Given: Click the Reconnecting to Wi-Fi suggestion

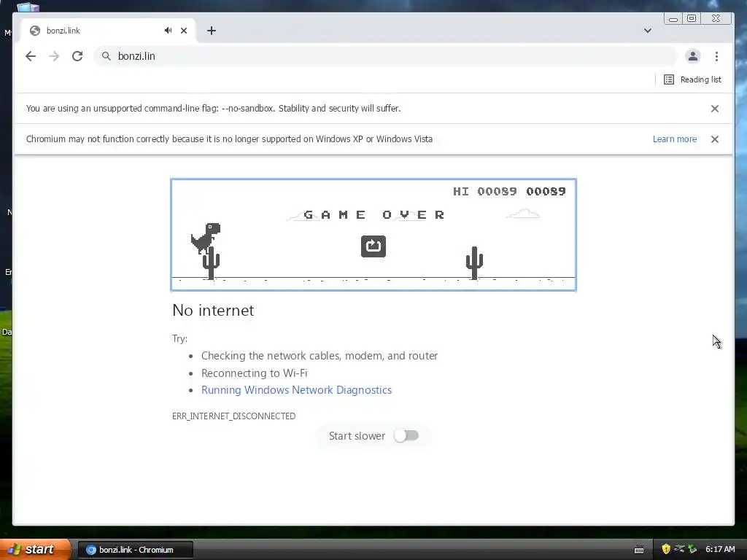Looking at the screenshot, I should [x=255, y=373].
